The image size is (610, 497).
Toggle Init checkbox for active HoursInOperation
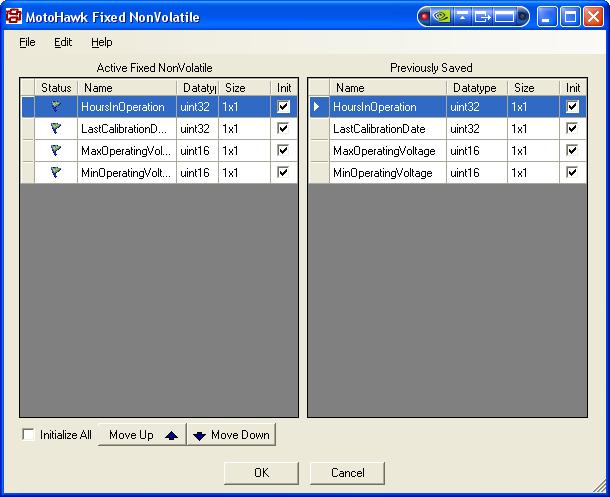[x=284, y=107]
